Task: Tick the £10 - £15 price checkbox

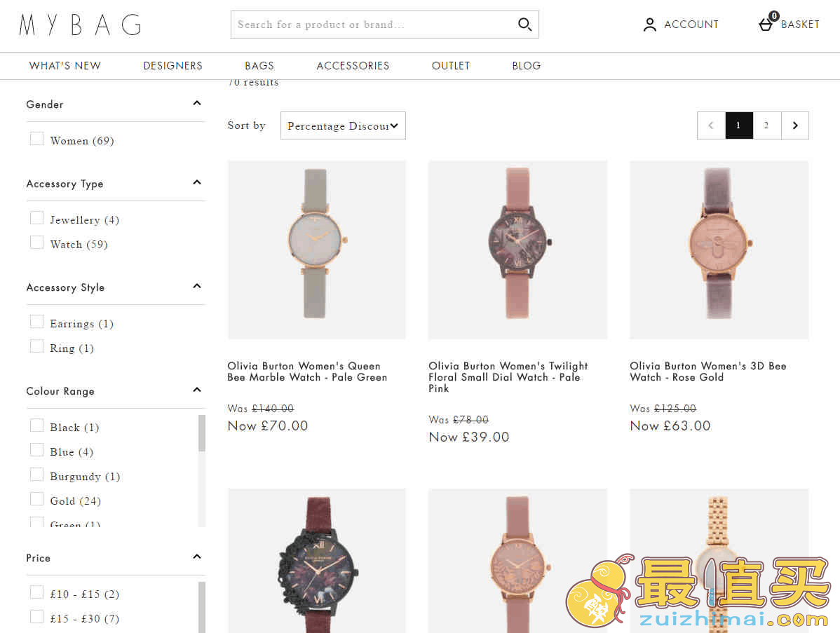Action: pyautogui.click(x=37, y=592)
